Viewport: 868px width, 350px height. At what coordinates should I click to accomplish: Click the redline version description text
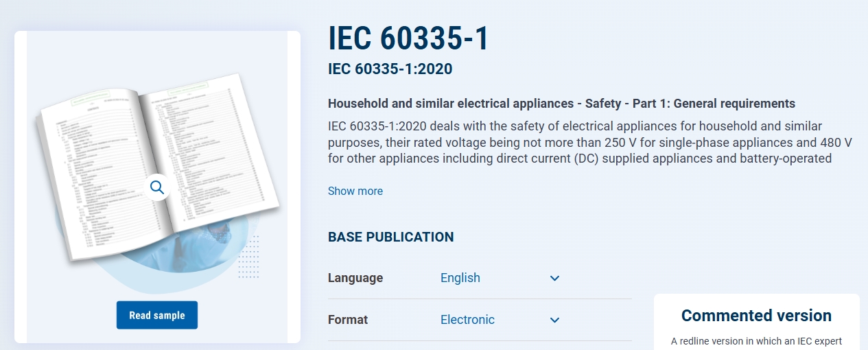pos(756,341)
